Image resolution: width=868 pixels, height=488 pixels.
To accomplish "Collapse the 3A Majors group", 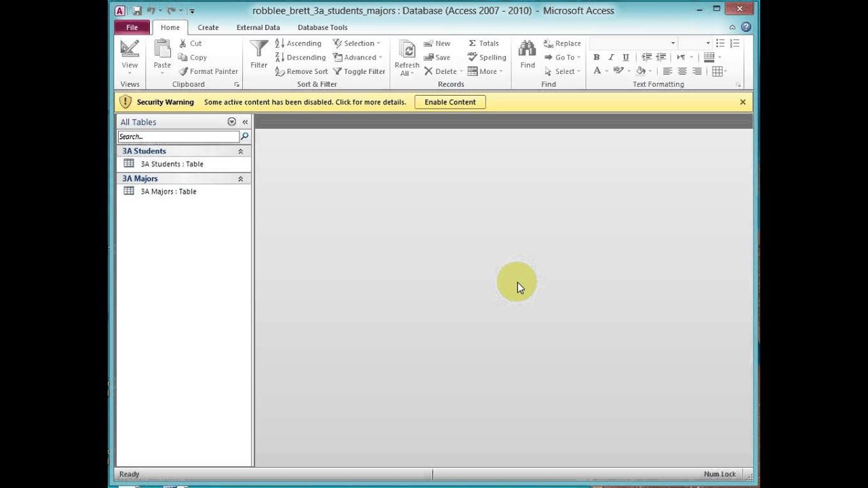I will coord(240,178).
